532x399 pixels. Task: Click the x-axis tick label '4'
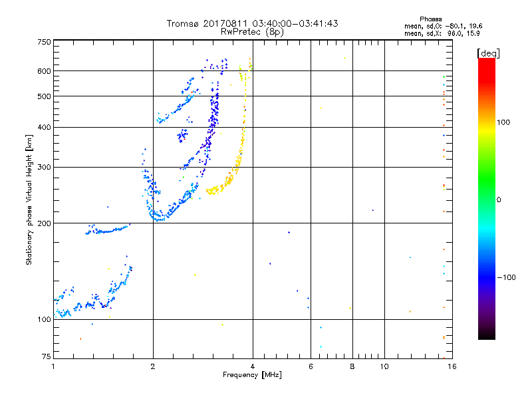(x=253, y=366)
